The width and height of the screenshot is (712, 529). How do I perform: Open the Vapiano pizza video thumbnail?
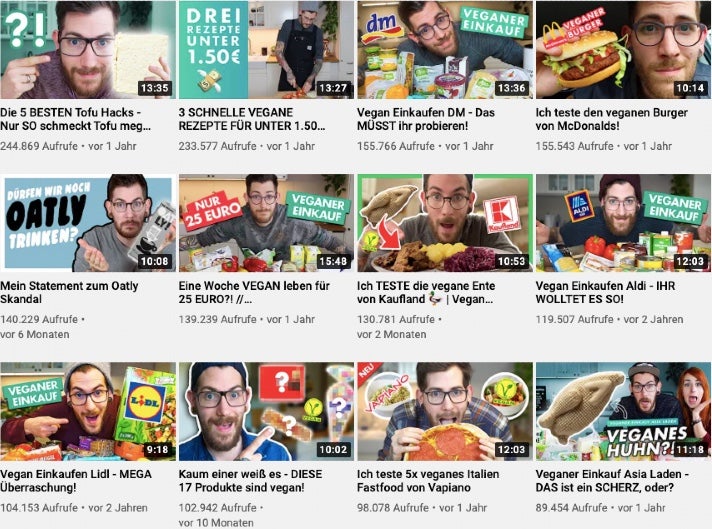click(445, 411)
